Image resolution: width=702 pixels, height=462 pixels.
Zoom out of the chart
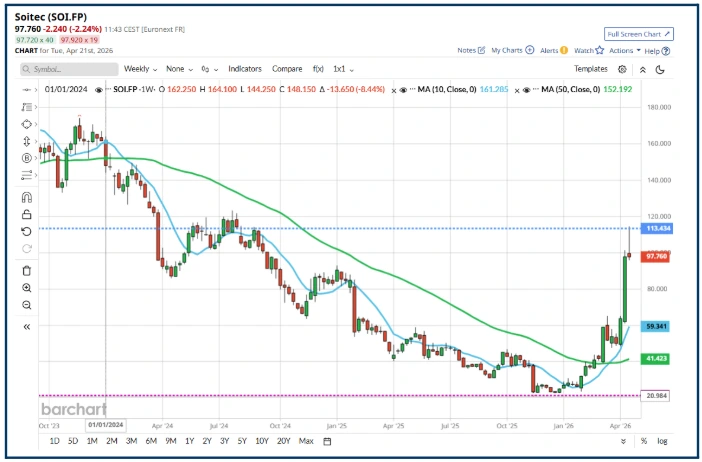(x=27, y=305)
